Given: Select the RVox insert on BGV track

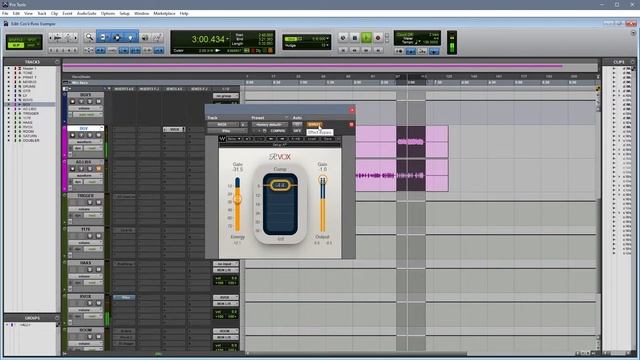Looking at the screenshot, I should pos(174,129).
